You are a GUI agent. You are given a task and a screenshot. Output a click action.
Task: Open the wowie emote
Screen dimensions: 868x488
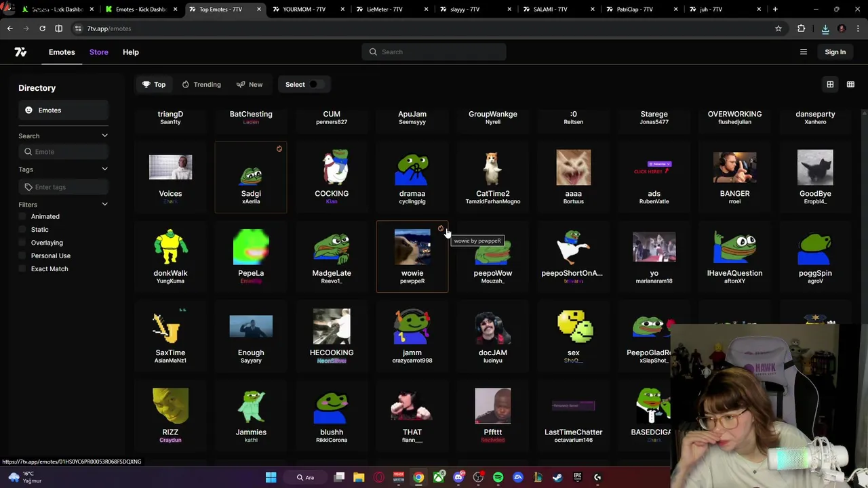point(412,257)
